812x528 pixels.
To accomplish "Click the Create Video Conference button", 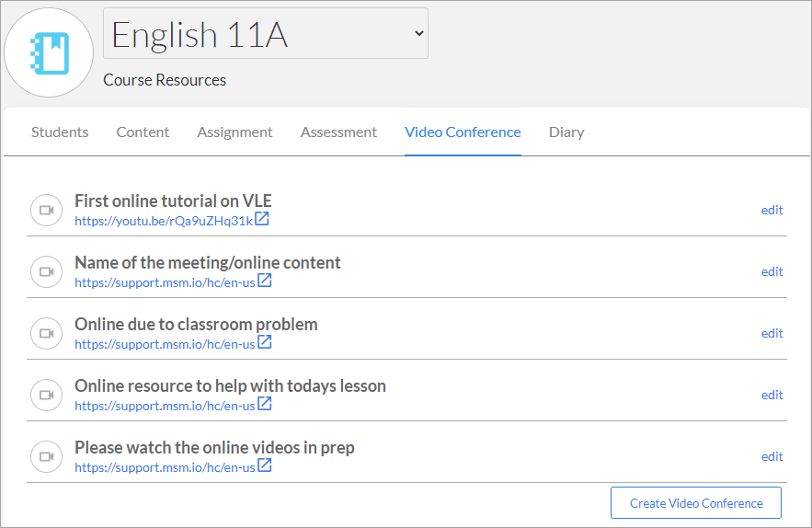I will point(696,502).
